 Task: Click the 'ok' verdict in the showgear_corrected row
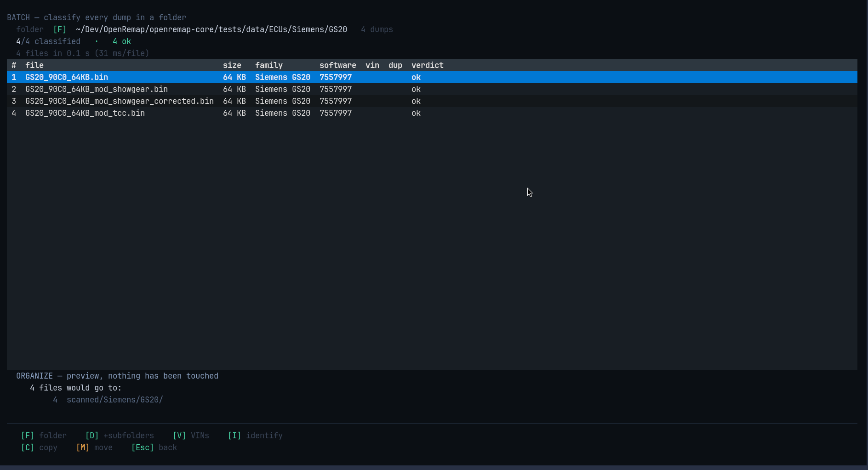[x=416, y=101]
